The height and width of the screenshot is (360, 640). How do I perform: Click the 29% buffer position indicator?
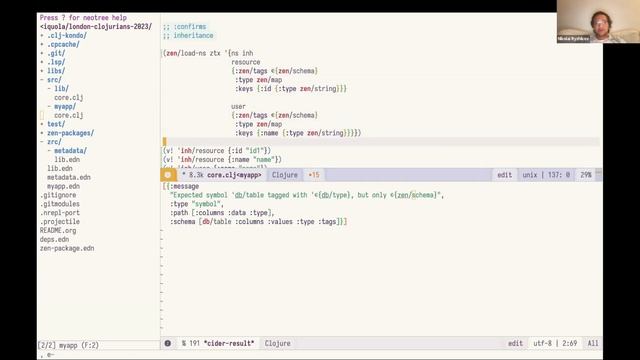click(586, 175)
